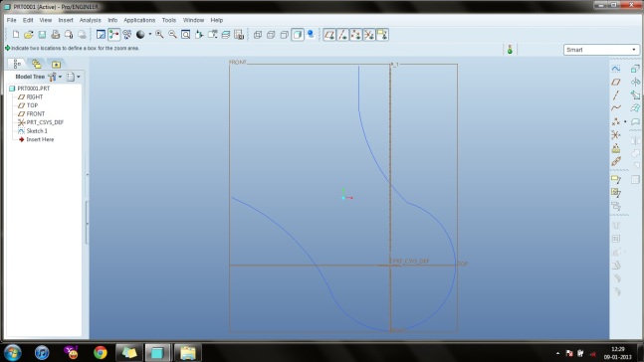The image size is (644, 362).
Task: Switch to the Model Tree navigator tab
Action: 17,64
